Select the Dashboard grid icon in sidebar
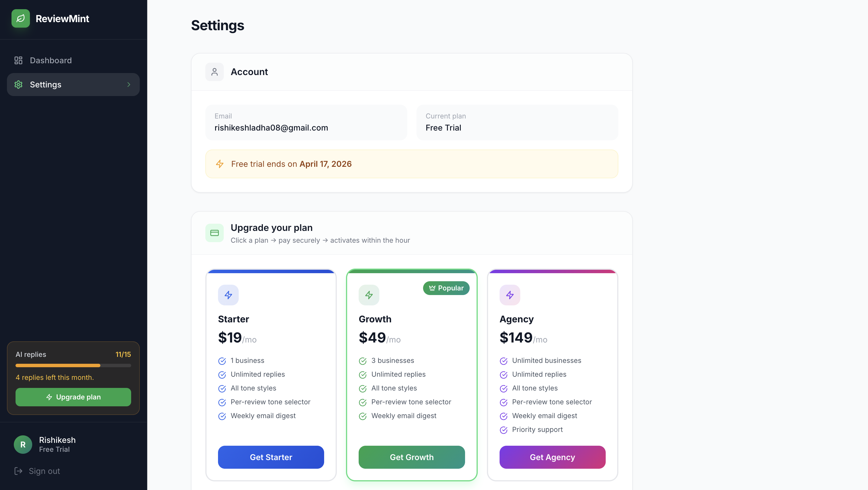Viewport: 868px width, 490px height. (x=18, y=60)
